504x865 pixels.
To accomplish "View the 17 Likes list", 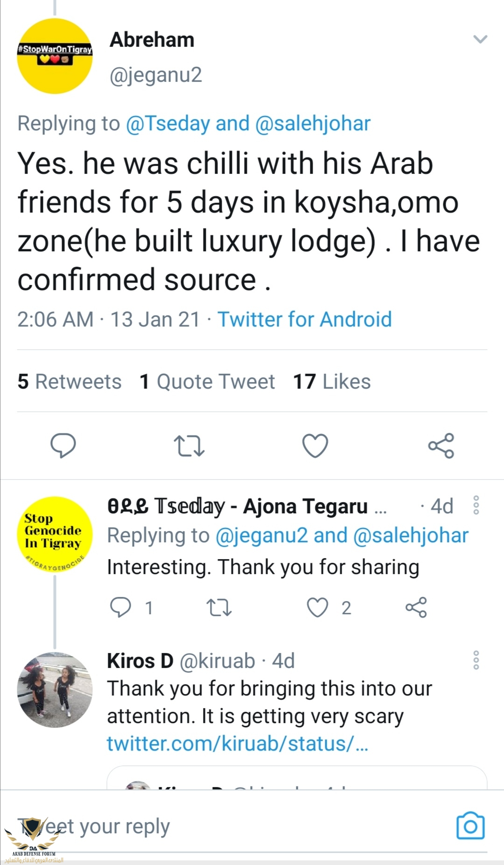I will coord(332,382).
